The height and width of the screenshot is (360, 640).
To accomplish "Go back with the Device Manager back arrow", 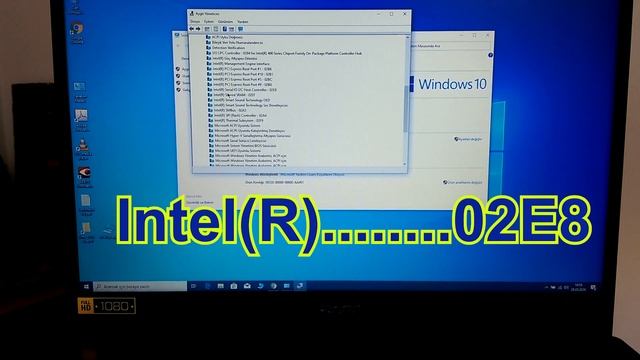I will point(192,29).
